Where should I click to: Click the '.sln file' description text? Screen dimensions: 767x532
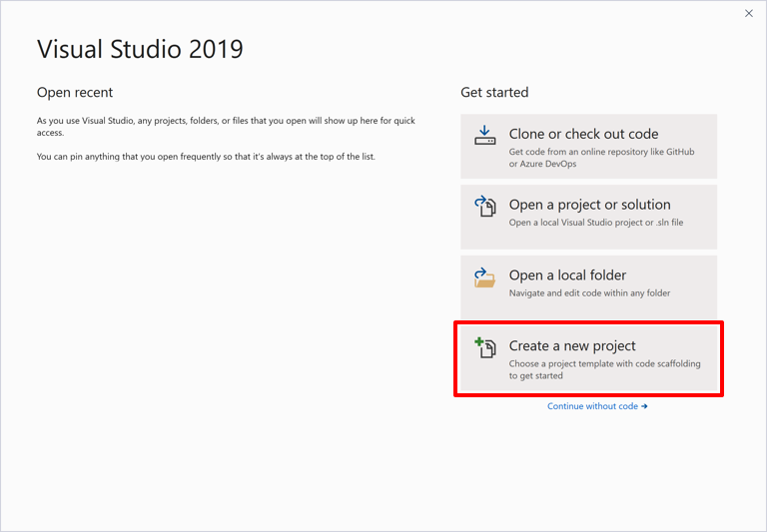596,223
